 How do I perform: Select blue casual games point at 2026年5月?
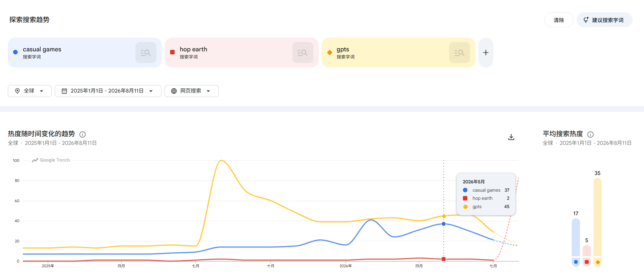pyautogui.click(x=444, y=224)
